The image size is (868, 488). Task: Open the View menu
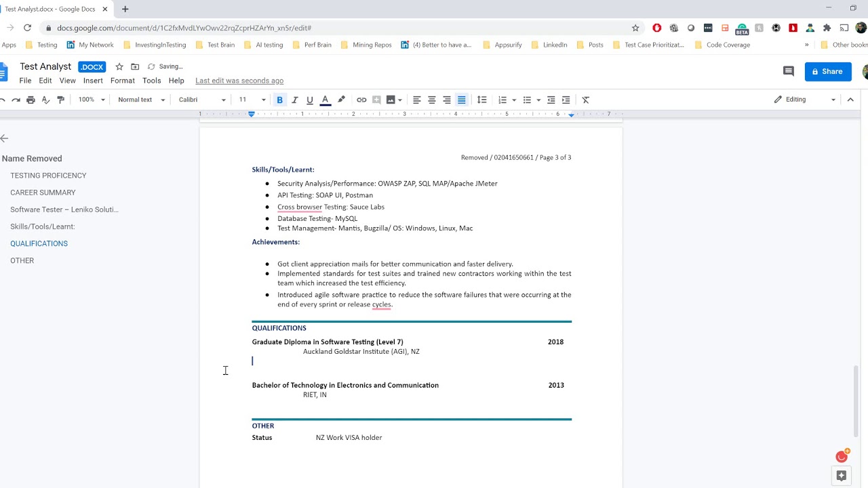(67, 81)
